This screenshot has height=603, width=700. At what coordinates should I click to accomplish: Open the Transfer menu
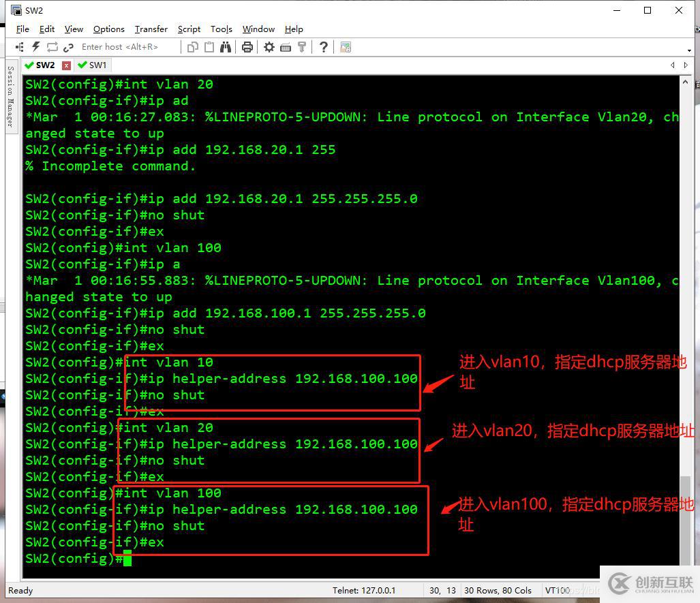[151, 29]
